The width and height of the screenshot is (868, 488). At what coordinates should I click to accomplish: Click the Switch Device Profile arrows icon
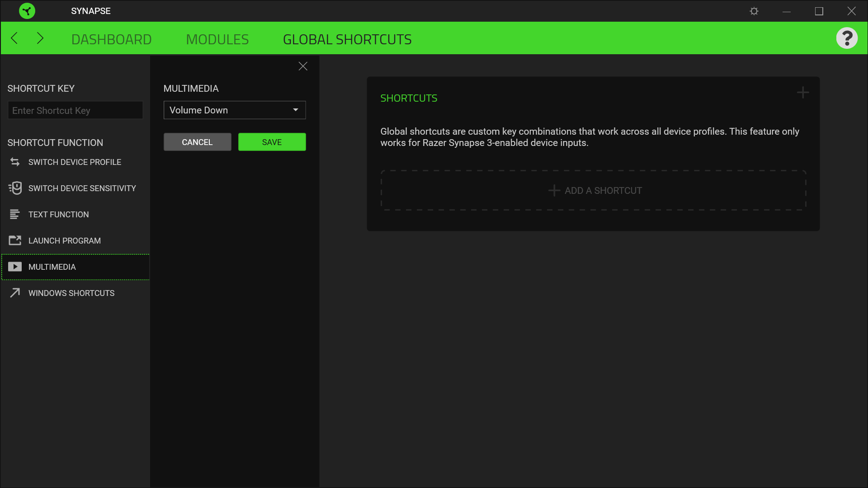[15, 162]
